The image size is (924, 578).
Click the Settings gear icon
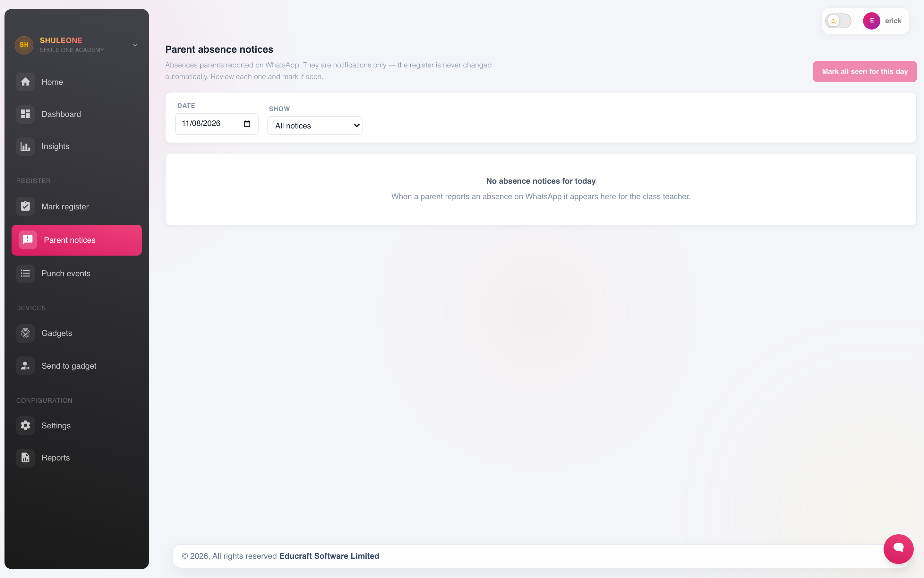point(25,425)
